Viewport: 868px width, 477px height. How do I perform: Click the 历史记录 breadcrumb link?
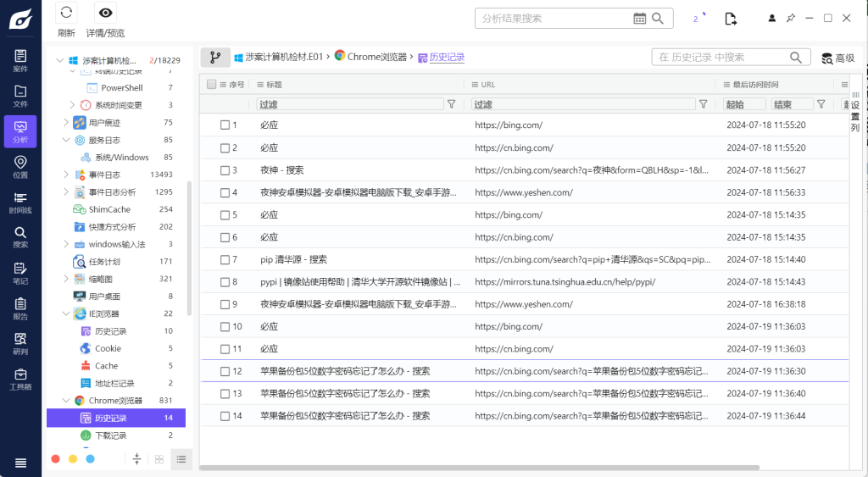[x=447, y=57]
